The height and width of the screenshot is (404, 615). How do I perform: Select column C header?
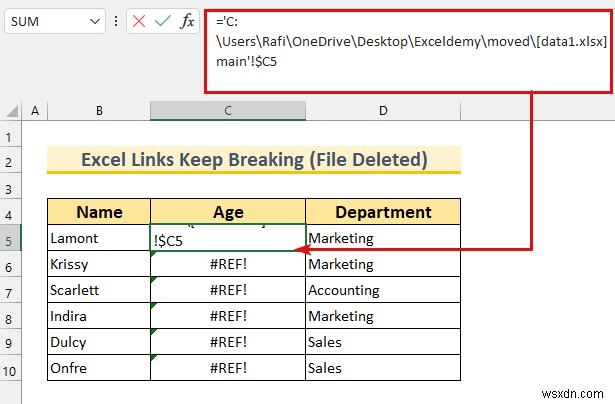click(228, 110)
